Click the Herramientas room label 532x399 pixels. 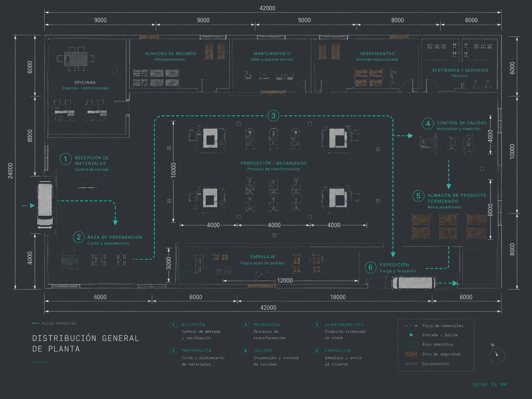(x=377, y=54)
